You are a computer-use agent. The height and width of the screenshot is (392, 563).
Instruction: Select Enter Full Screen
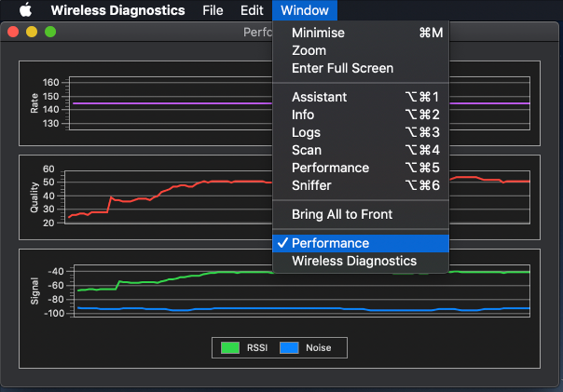(361, 68)
